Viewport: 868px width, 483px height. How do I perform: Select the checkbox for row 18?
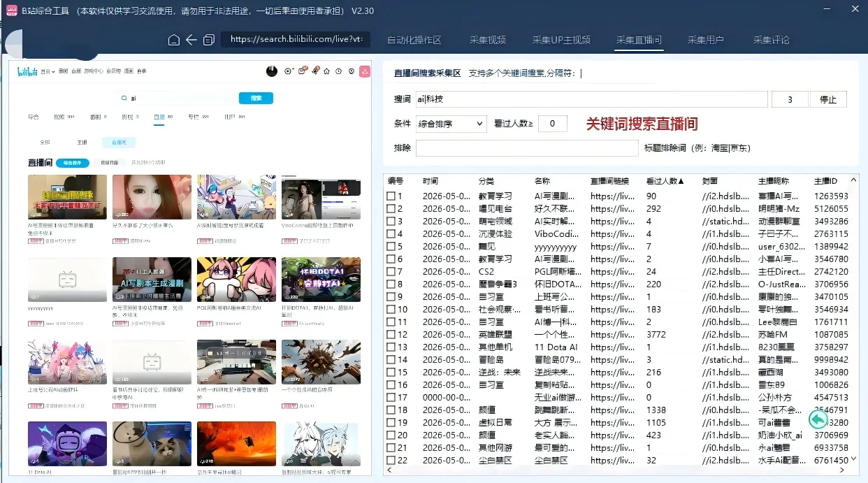click(391, 410)
